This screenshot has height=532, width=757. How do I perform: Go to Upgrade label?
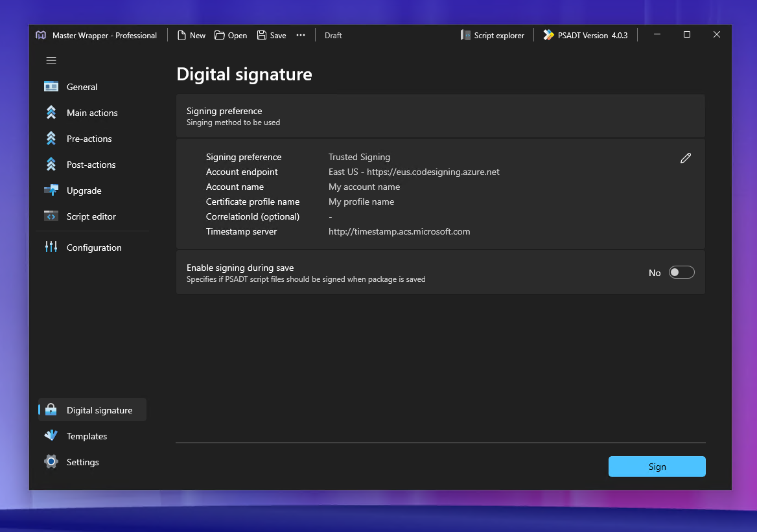pyautogui.click(x=84, y=191)
